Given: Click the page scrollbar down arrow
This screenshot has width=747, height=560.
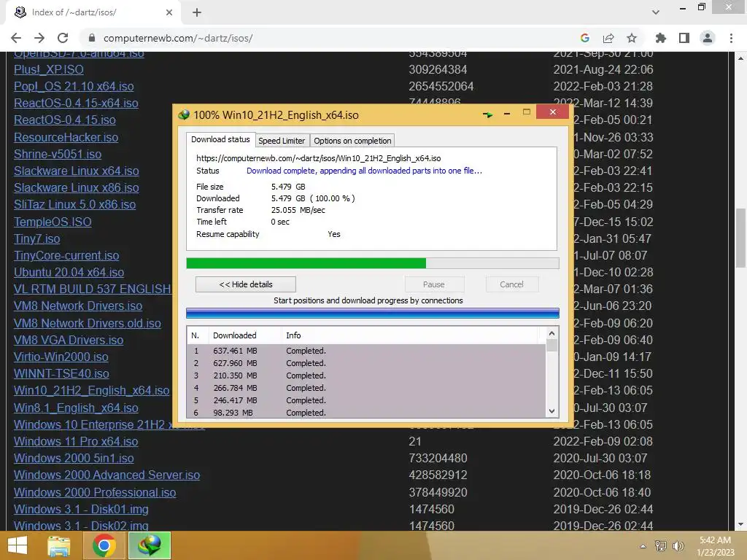Looking at the screenshot, I should tap(741, 524).
